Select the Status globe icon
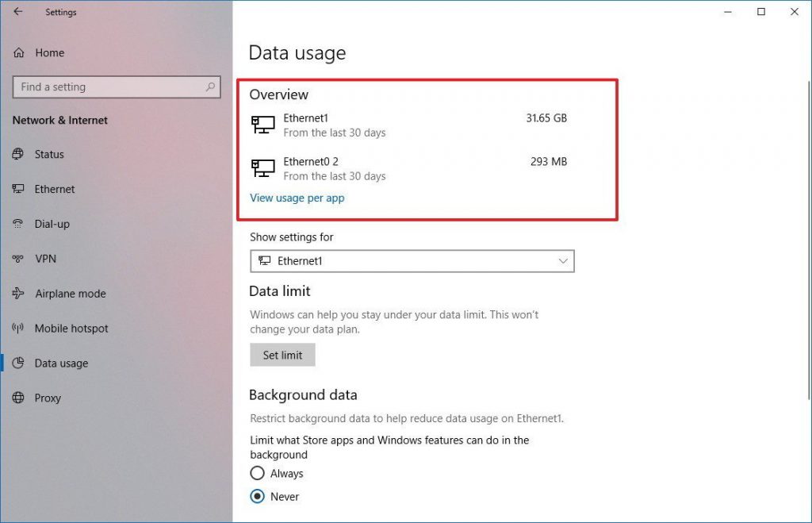812x523 pixels. click(19, 154)
